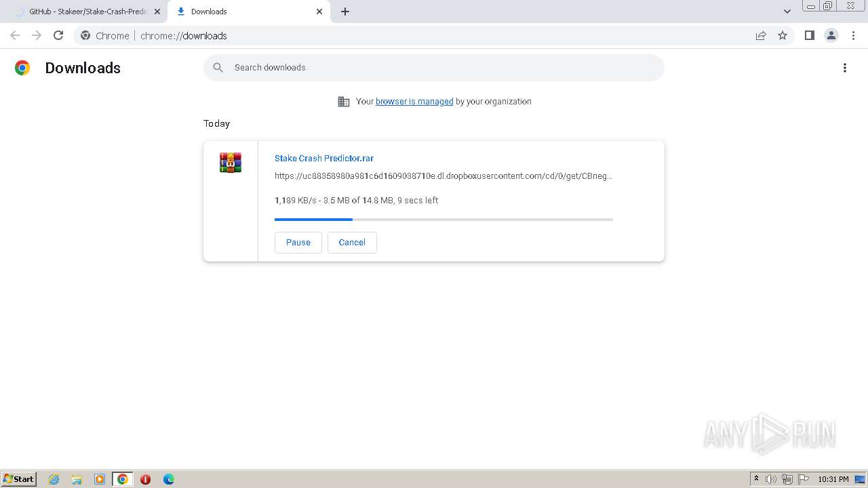Launch Internet Explorer from taskbar
Image resolution: width=868 pixels, height=488 pixels.
pos(54,479)
